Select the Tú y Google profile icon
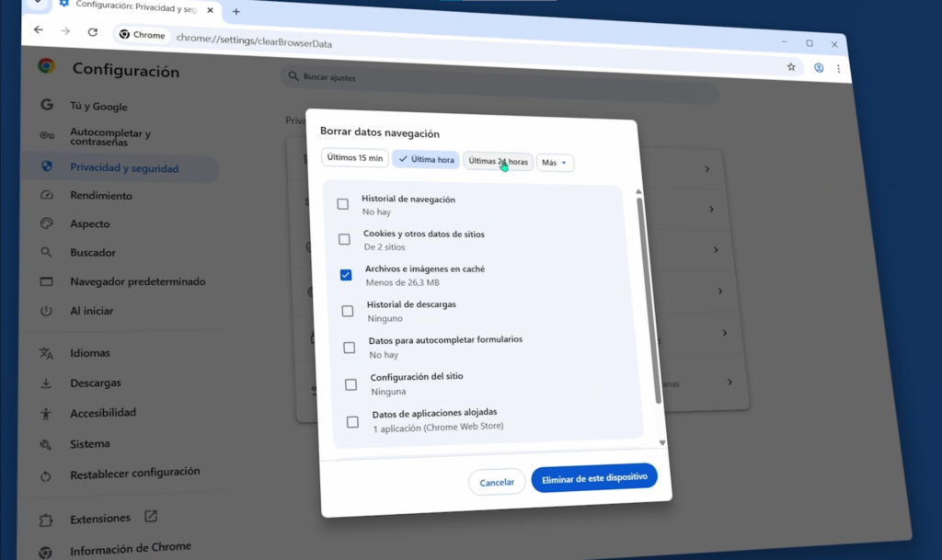 coord(47,106)
